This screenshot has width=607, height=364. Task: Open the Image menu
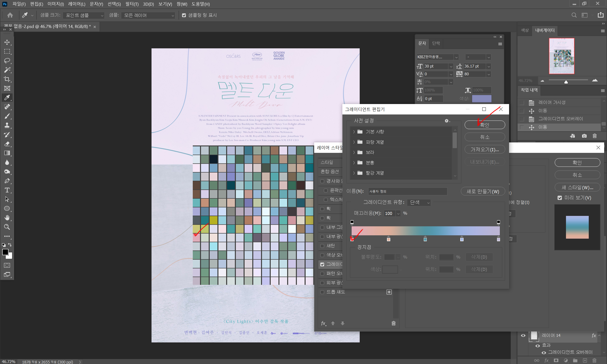tap(56, 4)
